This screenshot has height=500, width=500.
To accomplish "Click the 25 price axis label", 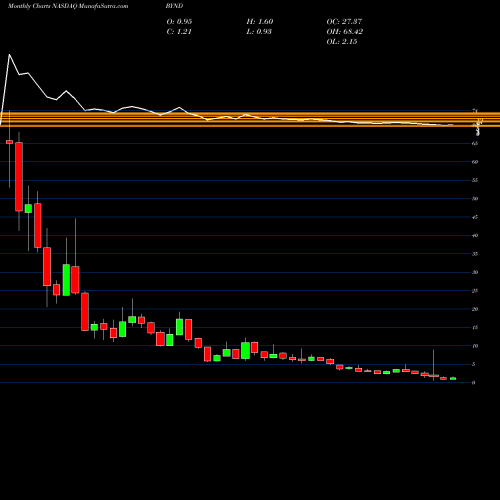I will (475, 291).
